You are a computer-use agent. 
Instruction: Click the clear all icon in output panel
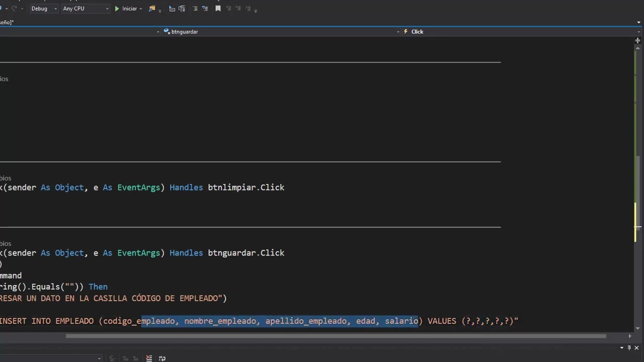pos(149,358)
